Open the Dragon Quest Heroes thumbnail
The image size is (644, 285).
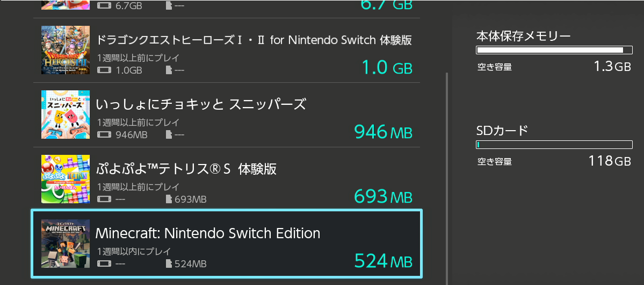coord(66,50)
